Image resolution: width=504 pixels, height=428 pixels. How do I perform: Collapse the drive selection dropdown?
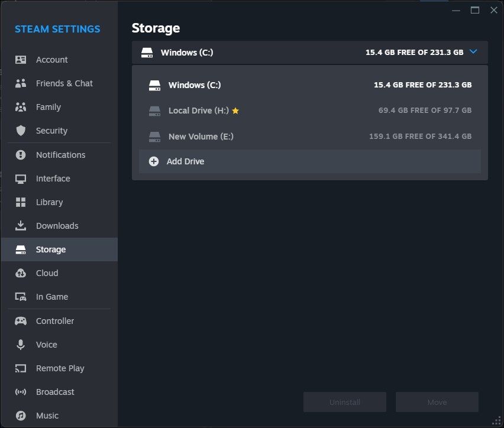click(x=473, y=52)
